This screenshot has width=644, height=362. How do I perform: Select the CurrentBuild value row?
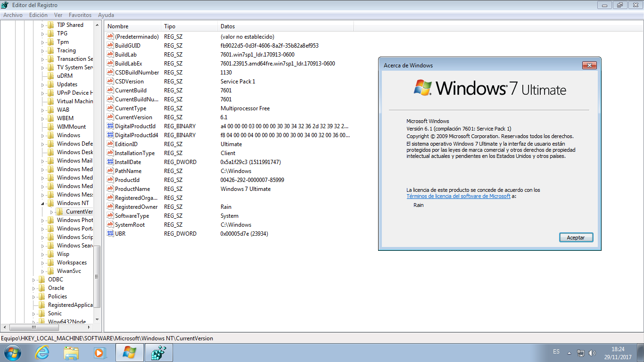229,90
